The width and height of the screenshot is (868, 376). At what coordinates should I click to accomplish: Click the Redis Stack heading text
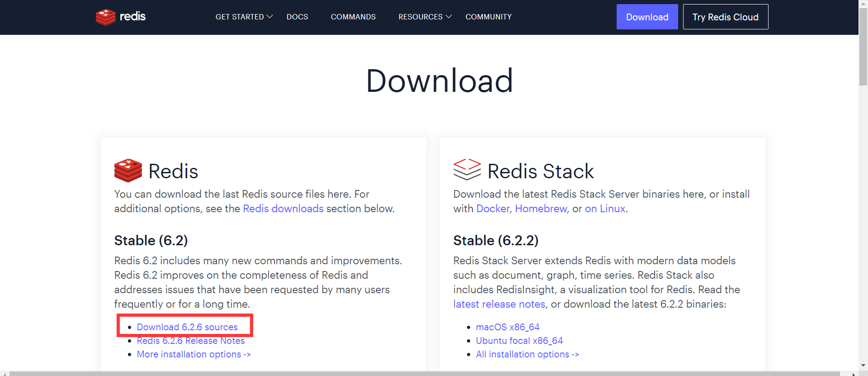click(540, 171)
